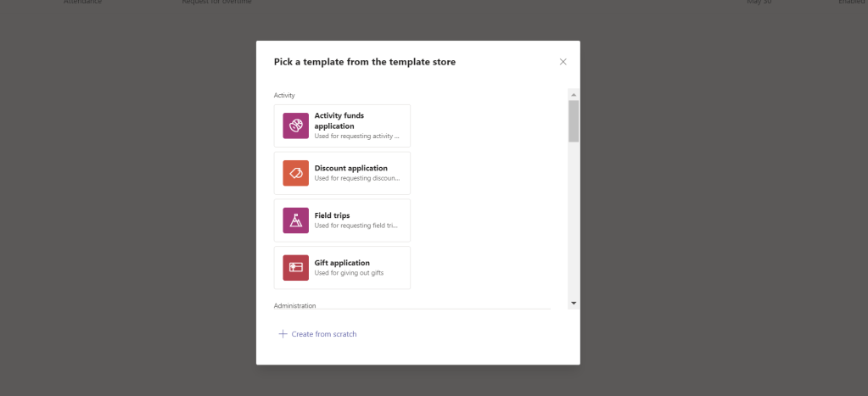
Task: Click the template list scrollbar thumb
Action: pyautogui.click(x=574, y=120)
